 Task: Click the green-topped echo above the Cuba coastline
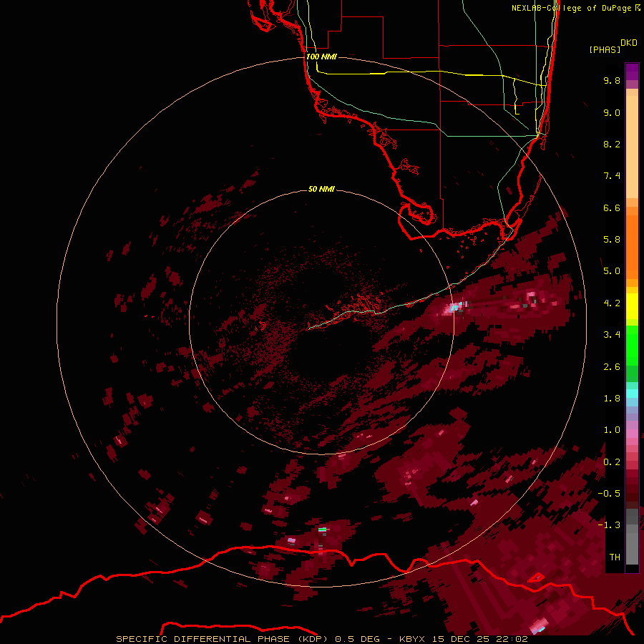pyautogui.click(x=323, y=530)
